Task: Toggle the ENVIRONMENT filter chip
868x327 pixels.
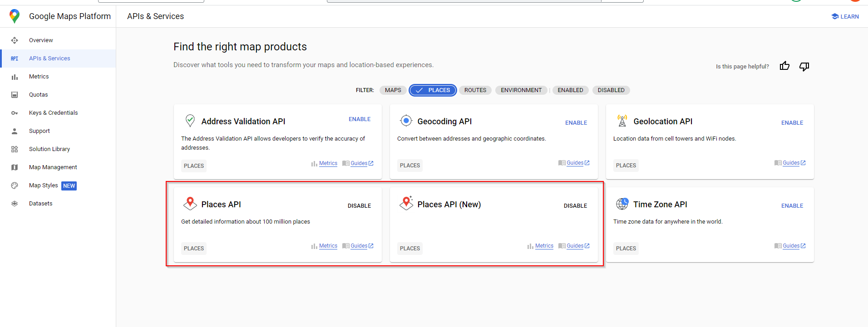Action: click(x=521, y=90)
